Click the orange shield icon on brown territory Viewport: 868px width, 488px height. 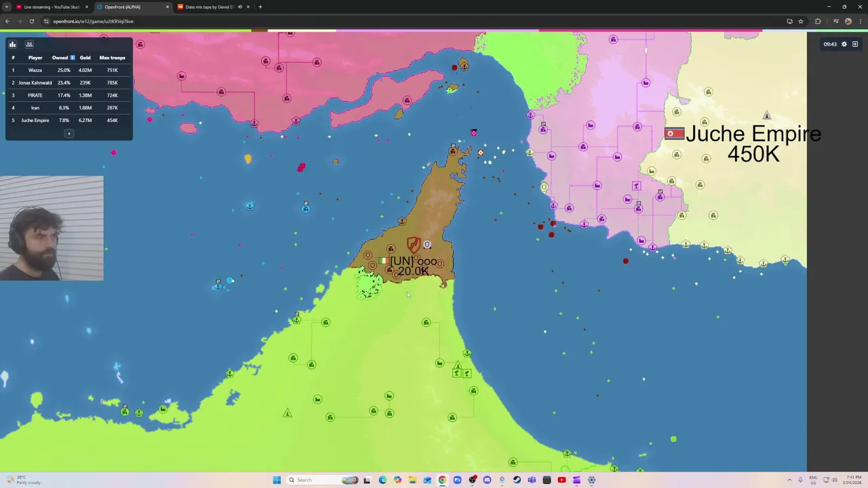413,244
